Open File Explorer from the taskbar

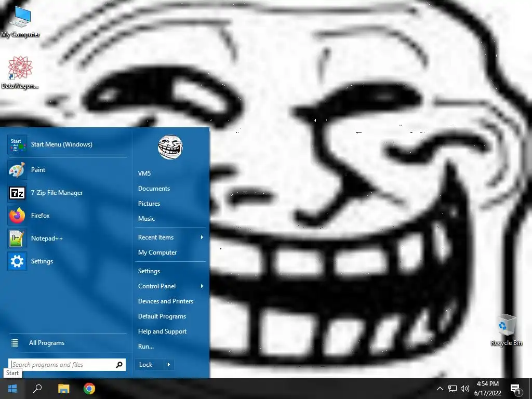click(x=63, y=389)
